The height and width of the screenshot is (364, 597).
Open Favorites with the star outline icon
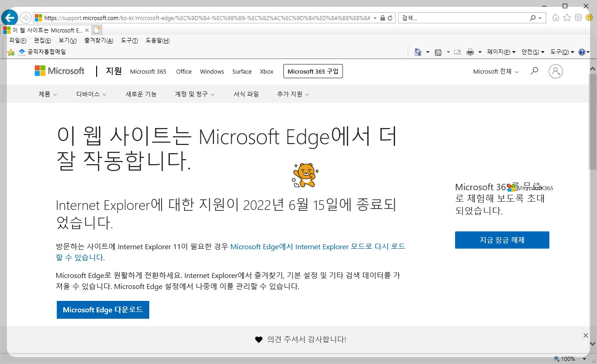tap(567, 17)
